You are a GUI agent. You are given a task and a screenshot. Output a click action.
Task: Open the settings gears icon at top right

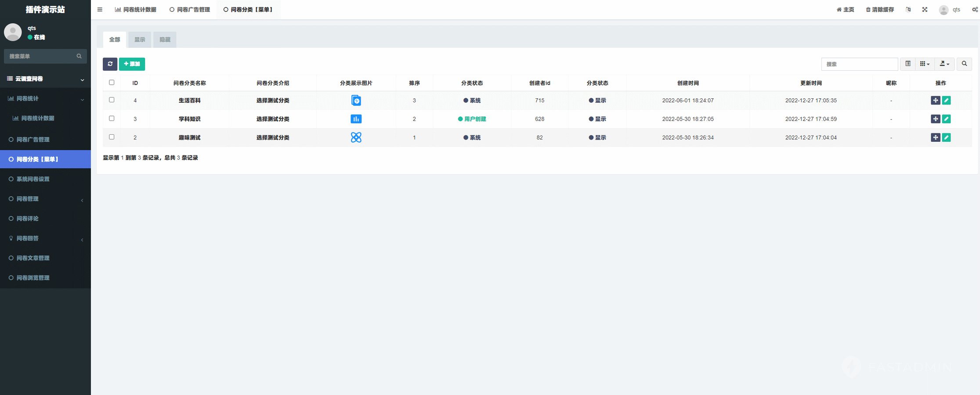click(974, 10)
